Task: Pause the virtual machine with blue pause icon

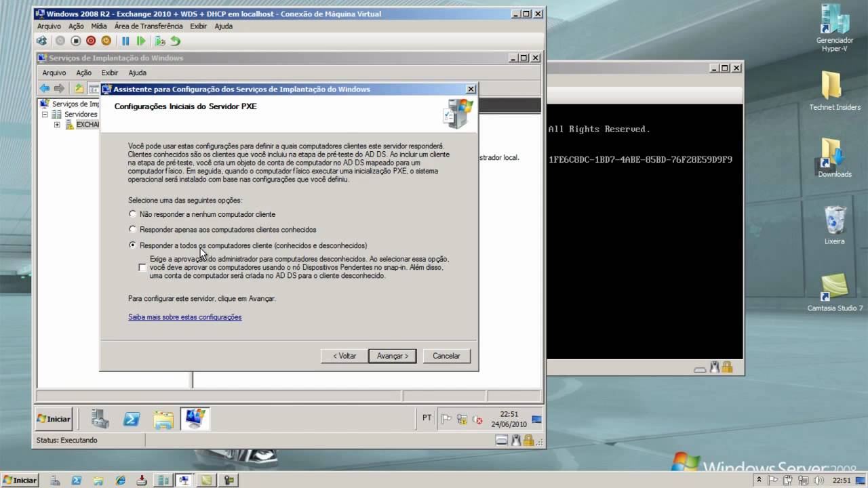Action: point(125,41)
